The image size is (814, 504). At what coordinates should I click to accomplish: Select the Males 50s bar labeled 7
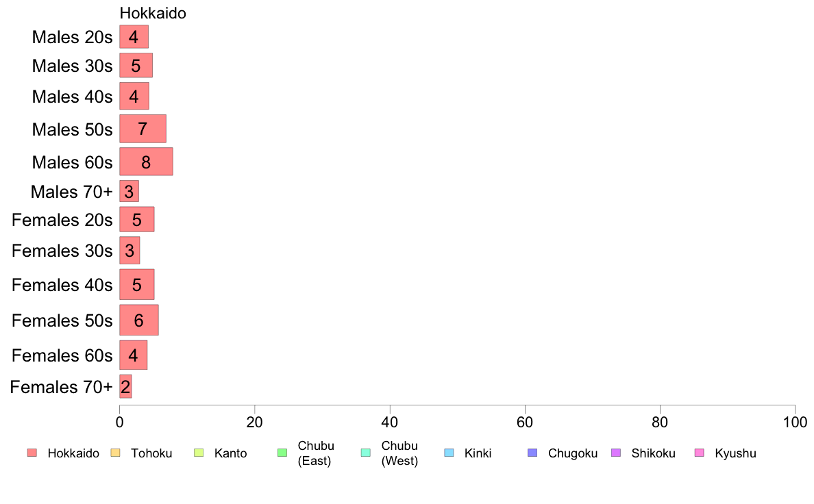tap(143, 129)
